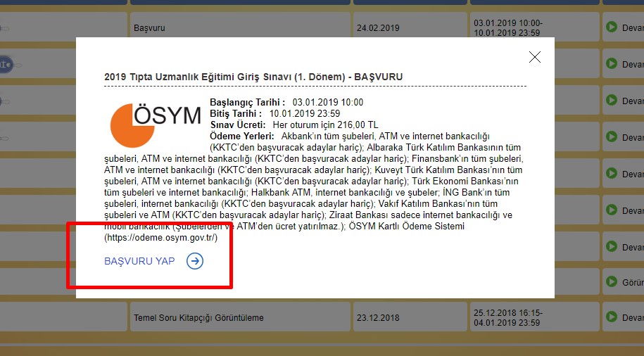Screen dimensions: 644x356
Task: Click the circled arrow beside BAŞVURU YAP
Action: (195, 262)
